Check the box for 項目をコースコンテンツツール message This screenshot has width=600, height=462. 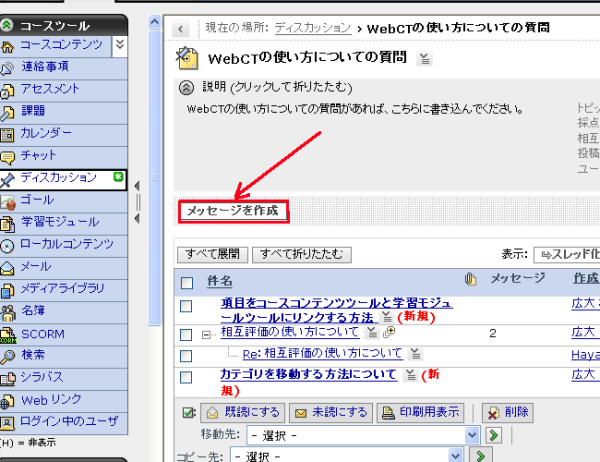pyautogui.click(x=186, y=306)
